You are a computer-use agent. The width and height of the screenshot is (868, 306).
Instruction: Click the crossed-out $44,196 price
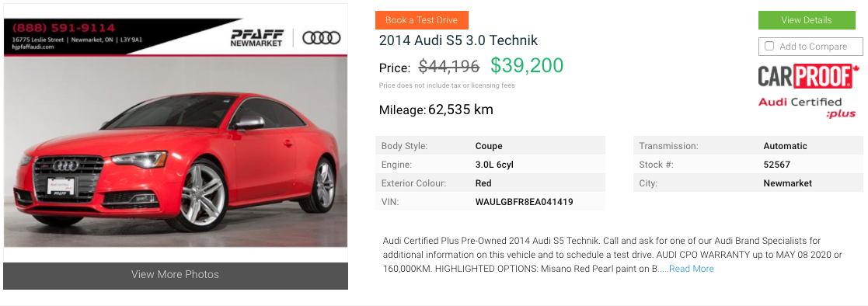click(449, 66)
